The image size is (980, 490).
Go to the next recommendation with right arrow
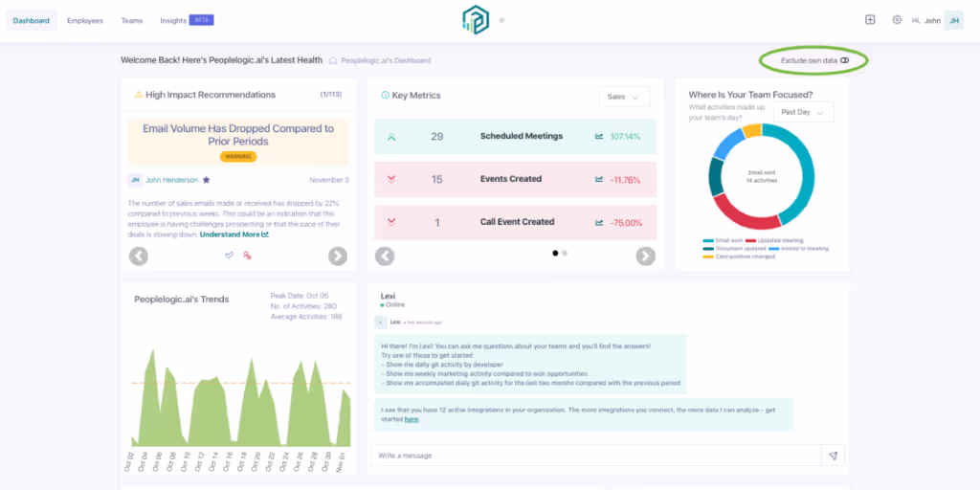click(338, 256)
